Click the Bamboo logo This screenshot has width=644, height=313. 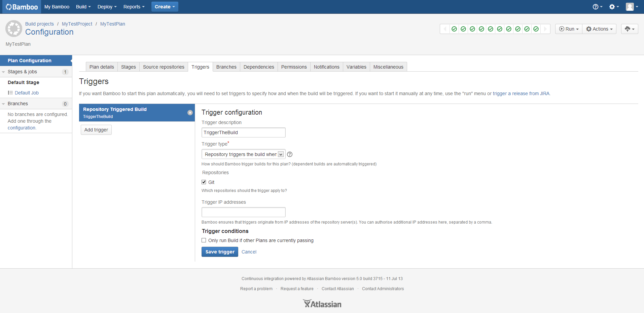point(22,7)
